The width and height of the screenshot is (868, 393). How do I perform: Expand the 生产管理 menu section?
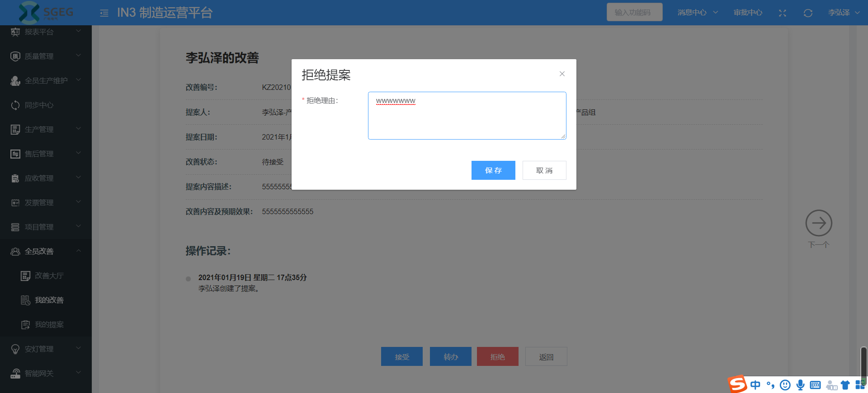pyautogui.click(x=45, y=129)
